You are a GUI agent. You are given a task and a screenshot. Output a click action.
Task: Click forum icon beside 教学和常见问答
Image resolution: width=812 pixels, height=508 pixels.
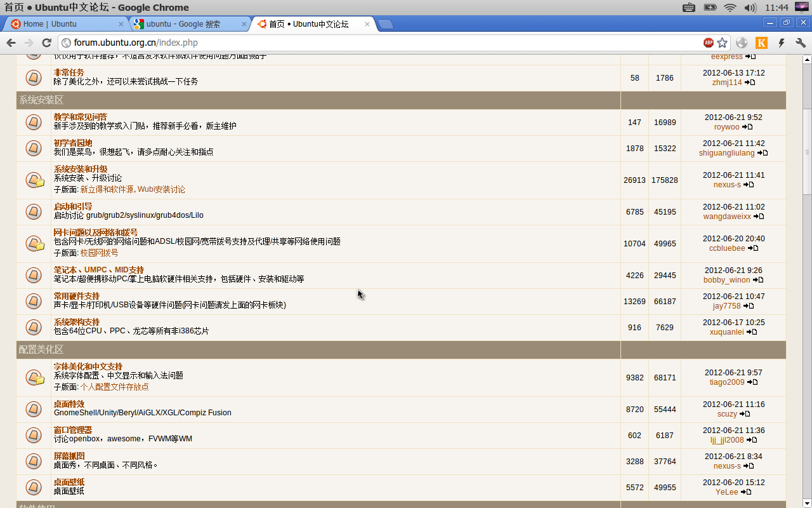[34, 122]
